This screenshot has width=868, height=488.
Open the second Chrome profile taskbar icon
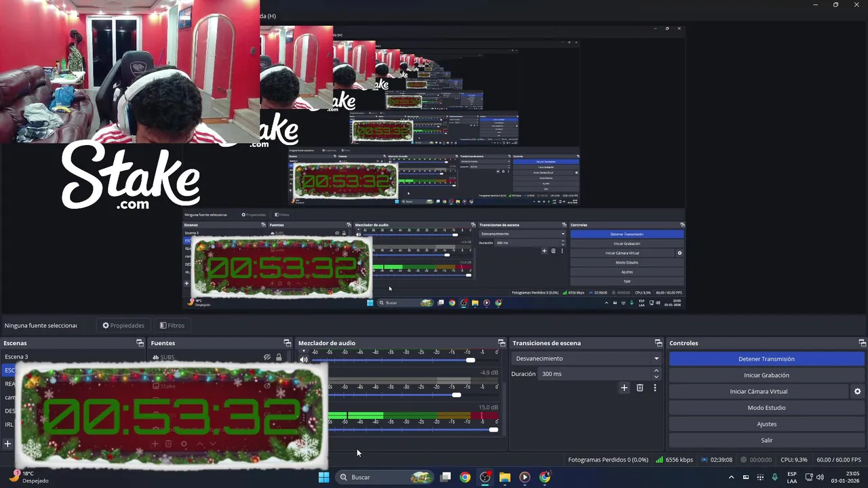click(x=545, y=477)
